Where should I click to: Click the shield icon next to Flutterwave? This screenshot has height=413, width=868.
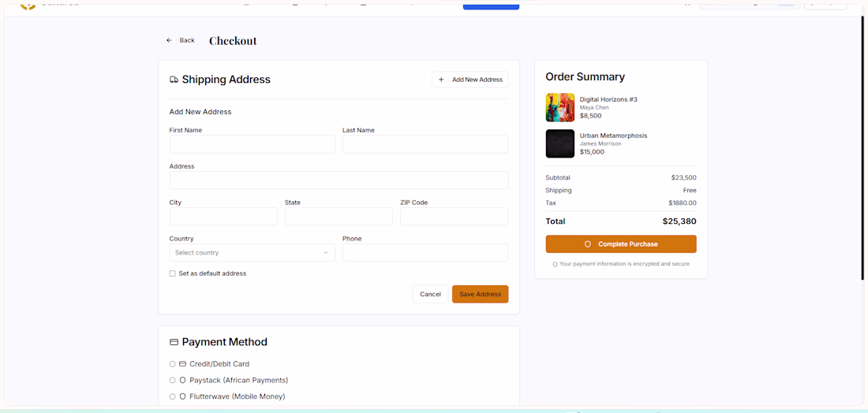183,396
